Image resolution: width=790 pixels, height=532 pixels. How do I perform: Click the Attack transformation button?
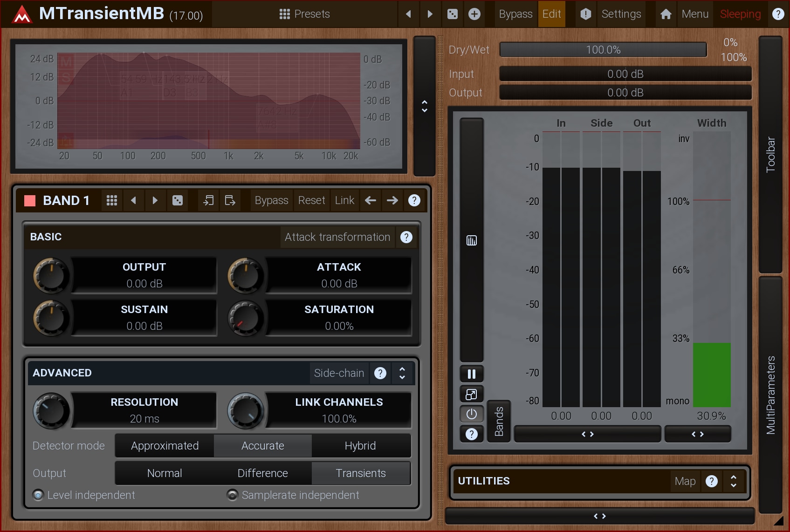coord(337,237)
